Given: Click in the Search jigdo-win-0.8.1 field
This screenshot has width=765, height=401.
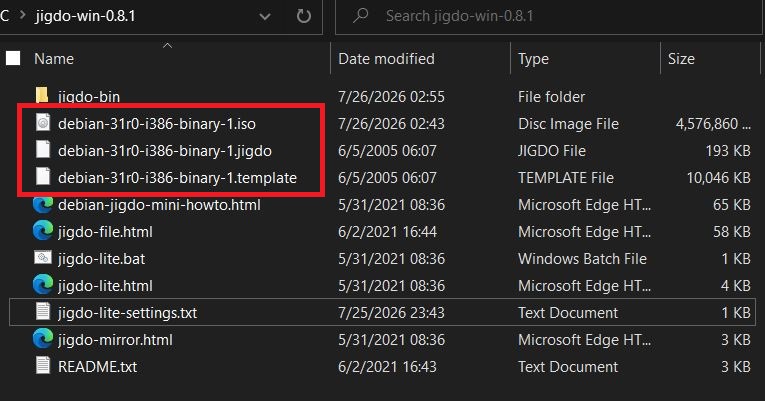Looking at the screenshot, I should click(x=548, y=17).
